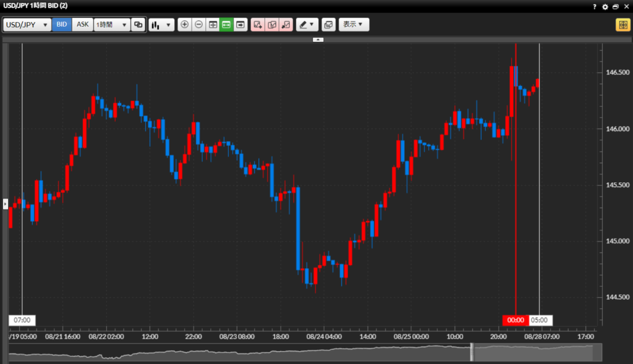Screen dimensions: 633x364
Task: Open the 1時間 timeframe dropdown
Action: 112,25
